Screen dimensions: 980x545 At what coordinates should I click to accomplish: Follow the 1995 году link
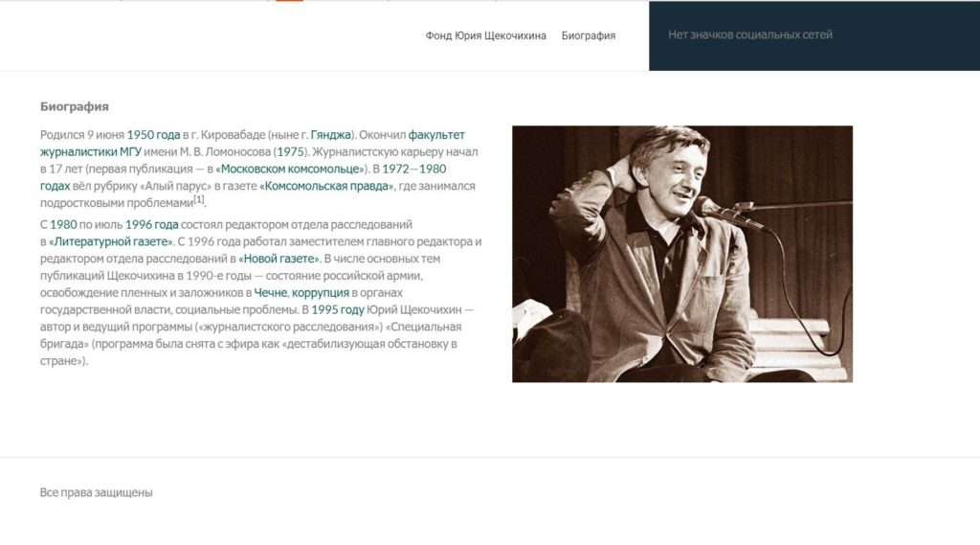tap(338, 309)
